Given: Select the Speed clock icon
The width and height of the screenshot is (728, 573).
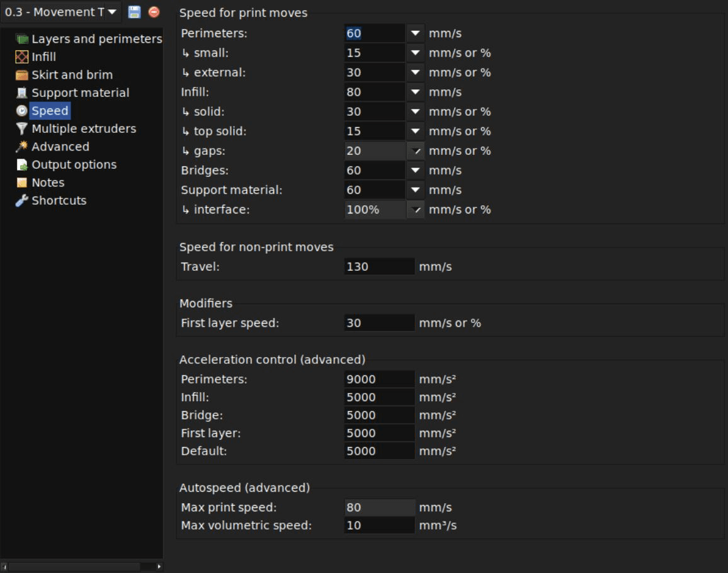Looking at the screenshot, I should [x=22, y=111].
